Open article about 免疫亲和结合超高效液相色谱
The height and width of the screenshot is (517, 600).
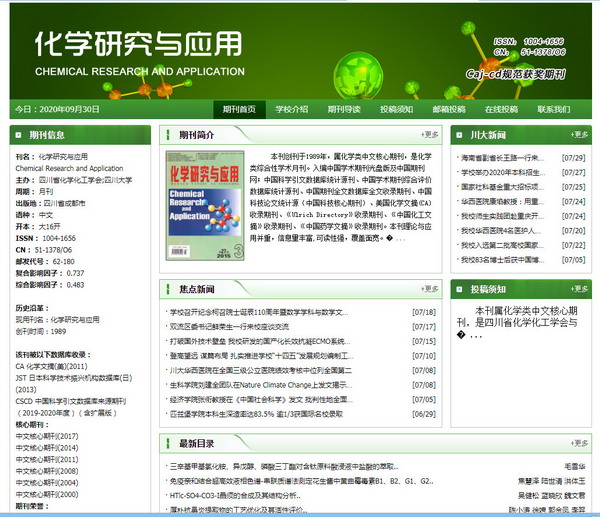coord(302,481)
